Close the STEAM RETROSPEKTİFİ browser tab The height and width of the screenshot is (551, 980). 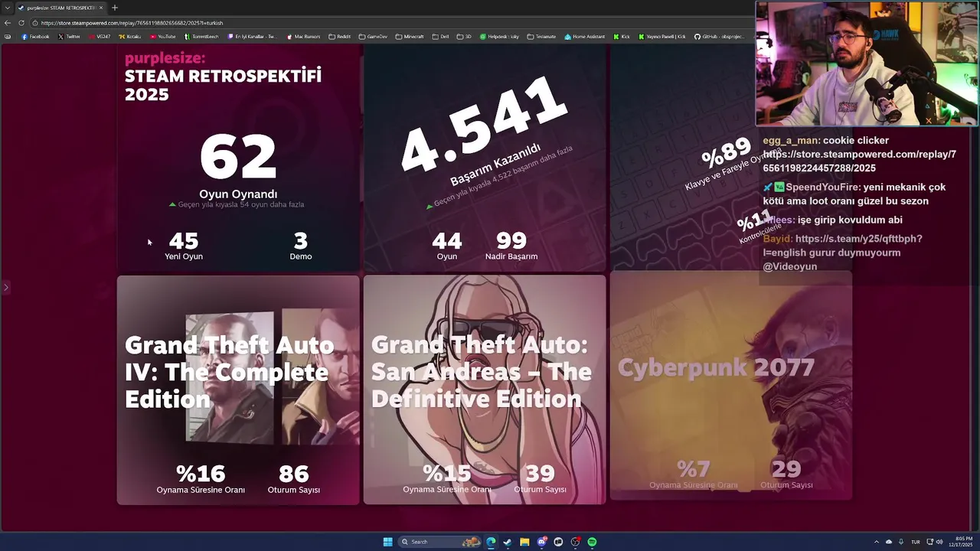(100, 8)
